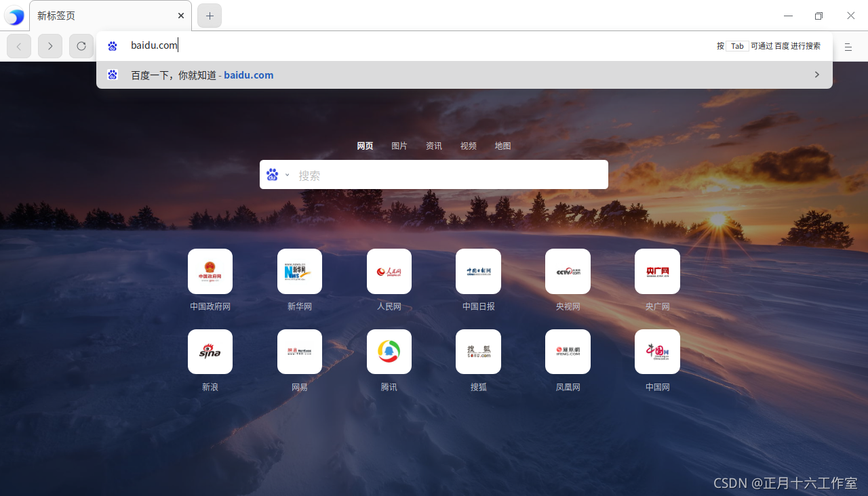Open a new tab with the plus button
This screenshot has height=496, width=868.
[x=210, y=16]
